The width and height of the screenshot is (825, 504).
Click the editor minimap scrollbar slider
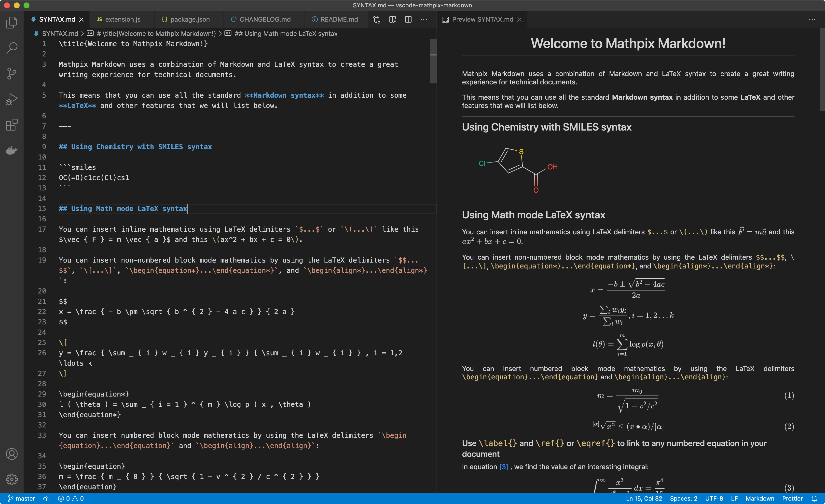pyautogui.click(x=433, y=61)
